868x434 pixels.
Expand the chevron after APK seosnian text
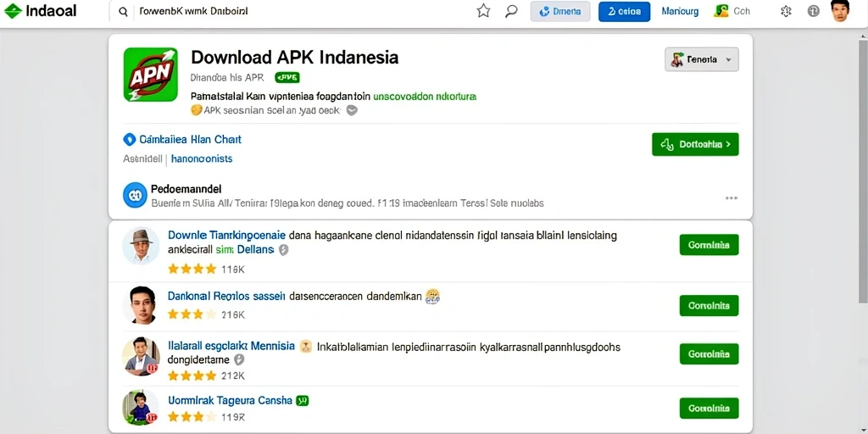(x=352, y=110)
